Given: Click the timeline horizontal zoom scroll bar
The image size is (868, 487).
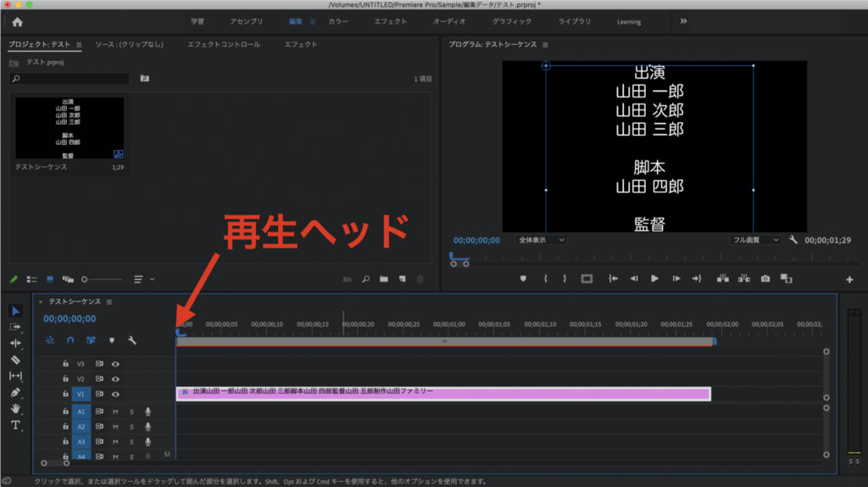Looking at the screenshot, I should pos(55,463).
